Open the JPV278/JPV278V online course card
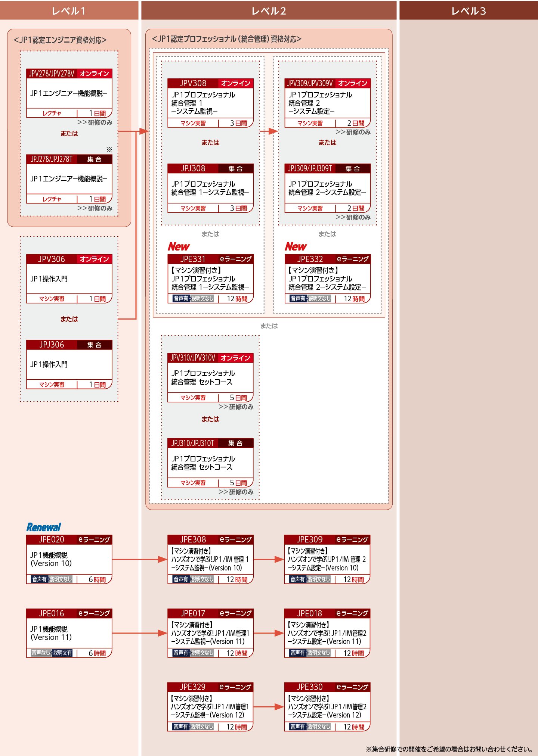538x756 pixels. (69, 93)
